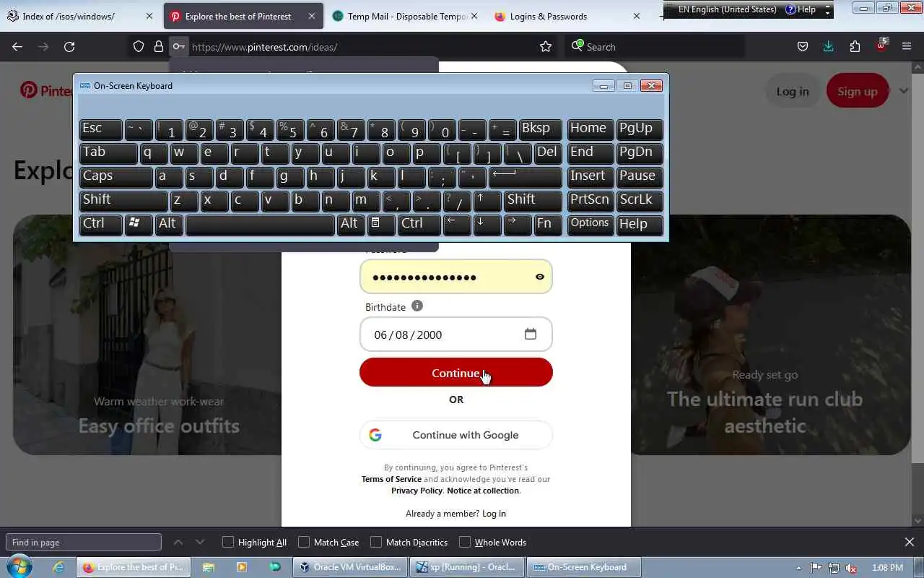Enable the Match Case checkbox
This screenshot has width=924, height=578.
coord(304,542)
